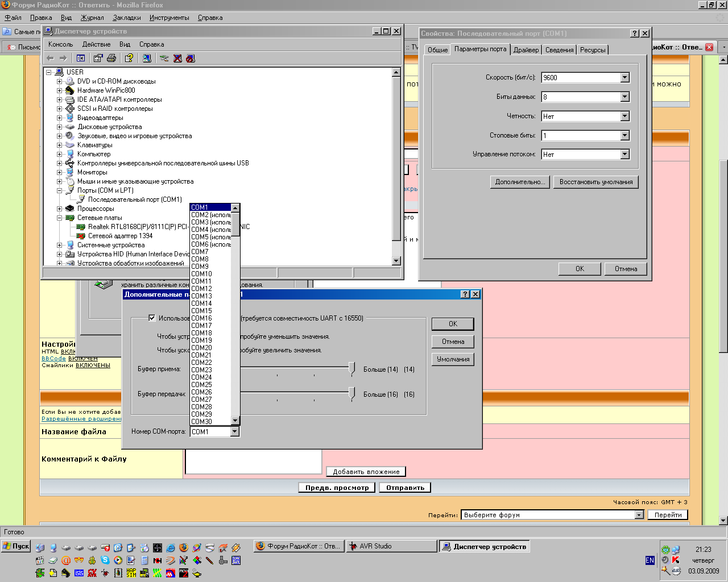
Task: Open the Скорость (бит/с) dropdown
Action: pos(624,78)
